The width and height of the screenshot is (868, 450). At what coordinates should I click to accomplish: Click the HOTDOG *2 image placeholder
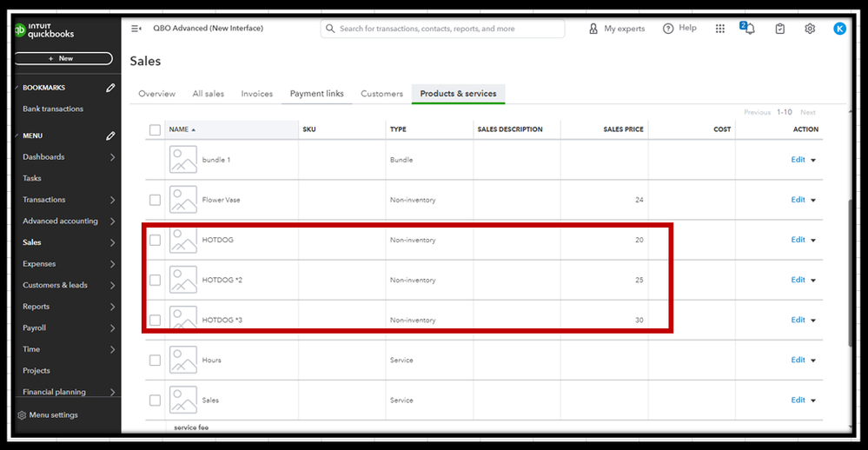click(183, 280)
